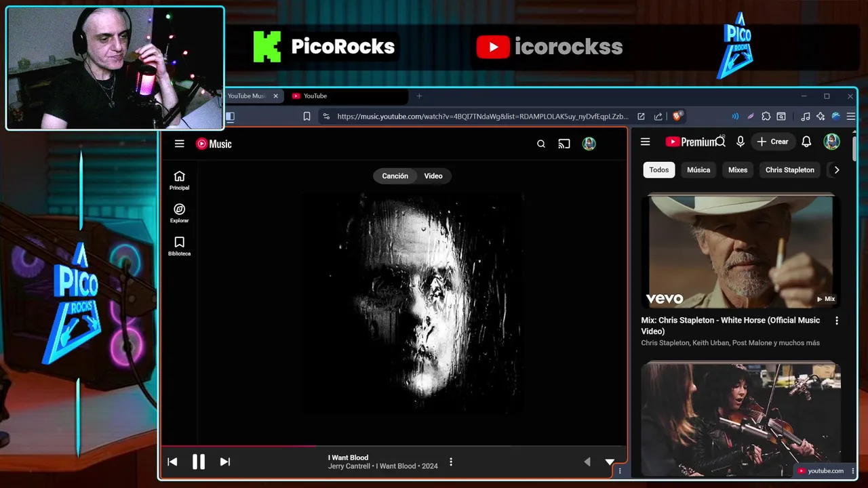The image size is (868, 488).
Task: Click the YouTube Music logo
Action: pyautogui.click(x=214, y=144)
